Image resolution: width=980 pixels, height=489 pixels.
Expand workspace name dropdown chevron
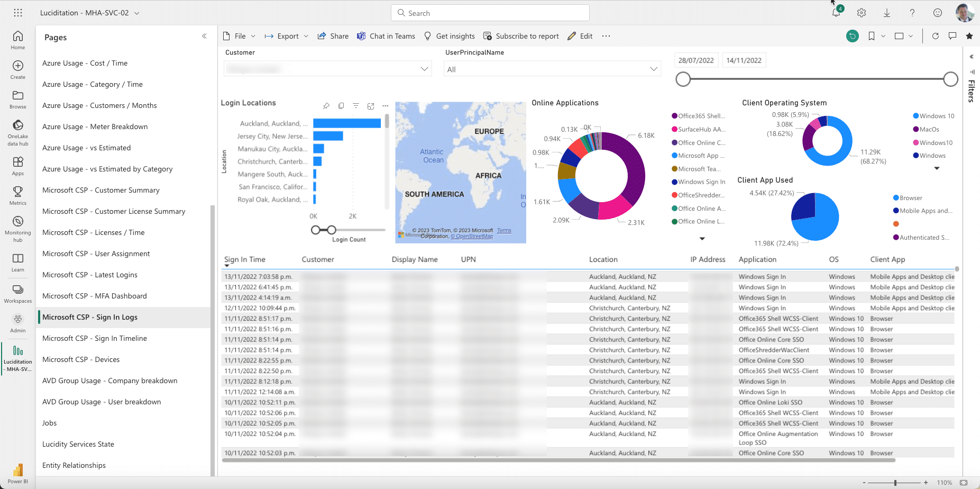137,13
